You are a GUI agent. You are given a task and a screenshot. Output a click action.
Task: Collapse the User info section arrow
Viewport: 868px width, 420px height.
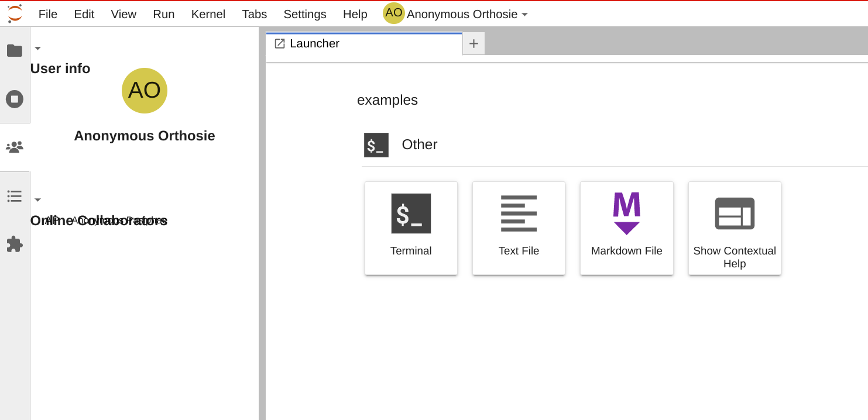(x=37, y=49)
